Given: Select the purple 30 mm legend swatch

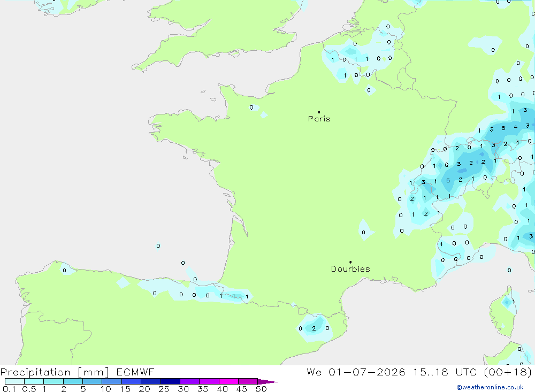Looking at the screenshot, I should pyautogui.click(x=189, y=381).
